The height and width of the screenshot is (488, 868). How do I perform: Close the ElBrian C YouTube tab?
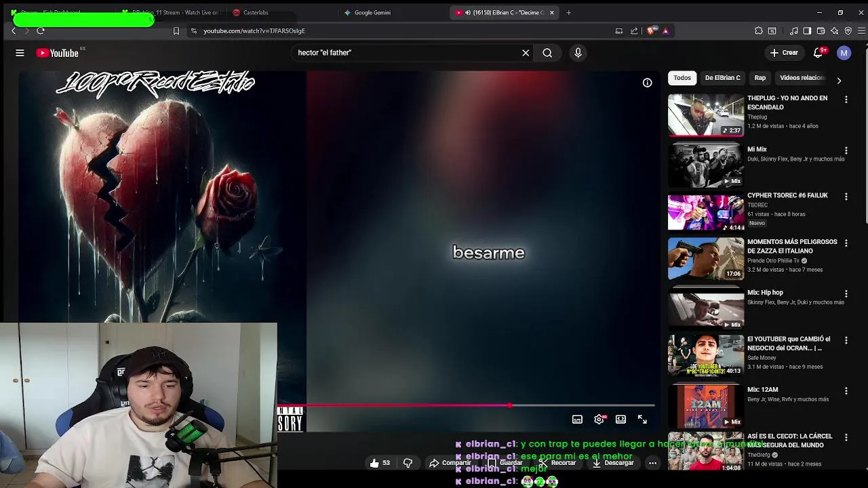click(x=551, y=12)
